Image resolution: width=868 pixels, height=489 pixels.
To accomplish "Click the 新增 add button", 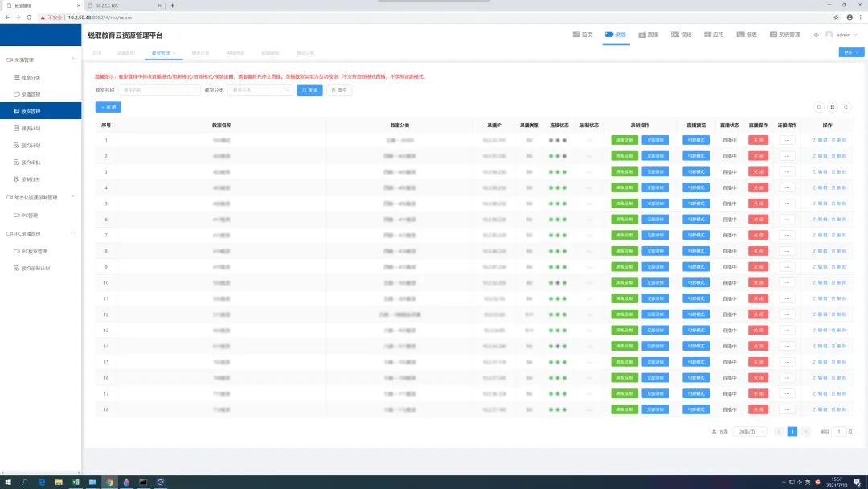I will pyautogui.click(x=108, y=107).
